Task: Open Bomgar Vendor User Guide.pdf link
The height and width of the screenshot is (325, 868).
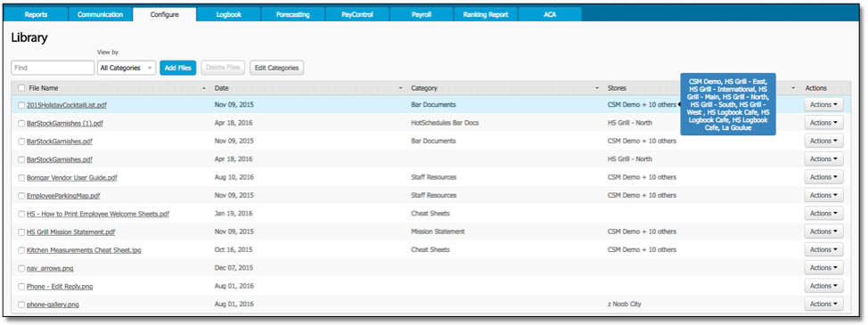Action: [x=72, y=178]
